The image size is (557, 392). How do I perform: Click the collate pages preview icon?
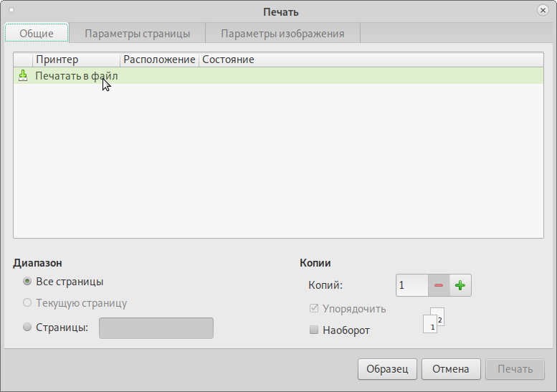pyautogui.click(x=434, y=321)
